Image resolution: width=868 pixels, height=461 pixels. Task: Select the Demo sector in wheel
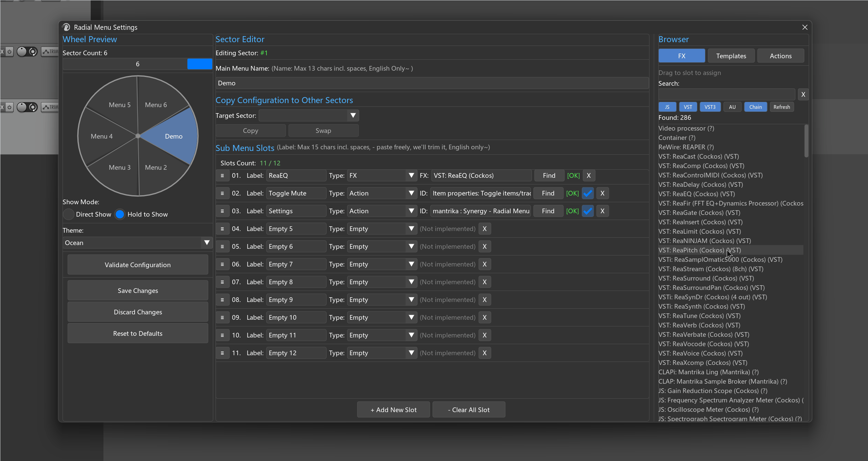point(173,137)
